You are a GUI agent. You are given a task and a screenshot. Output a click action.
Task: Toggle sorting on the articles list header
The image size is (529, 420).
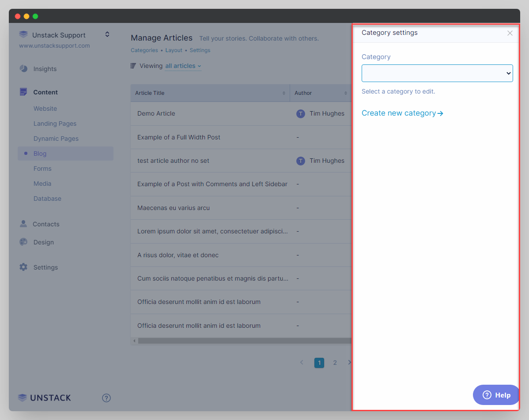click(284, 93)
